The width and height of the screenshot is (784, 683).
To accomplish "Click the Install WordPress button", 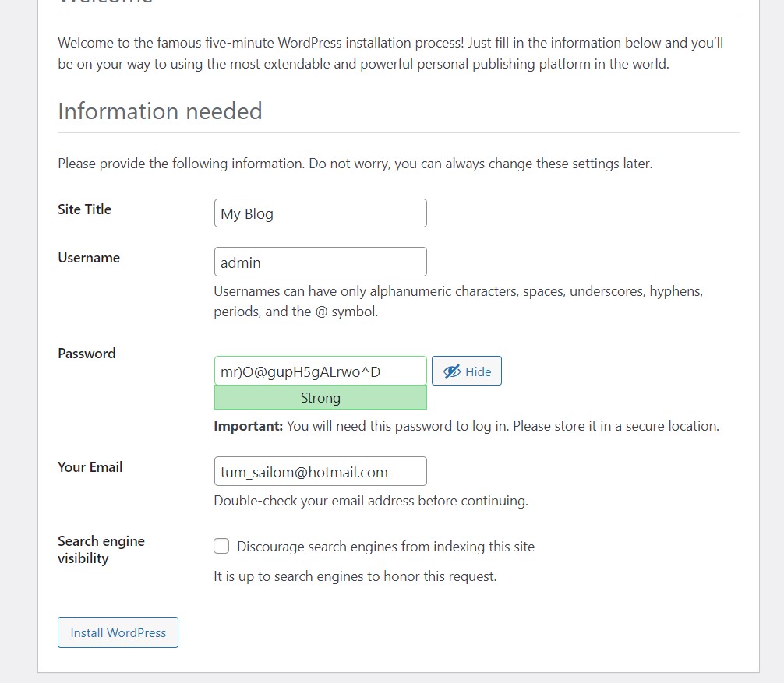I will pos(118,632).
